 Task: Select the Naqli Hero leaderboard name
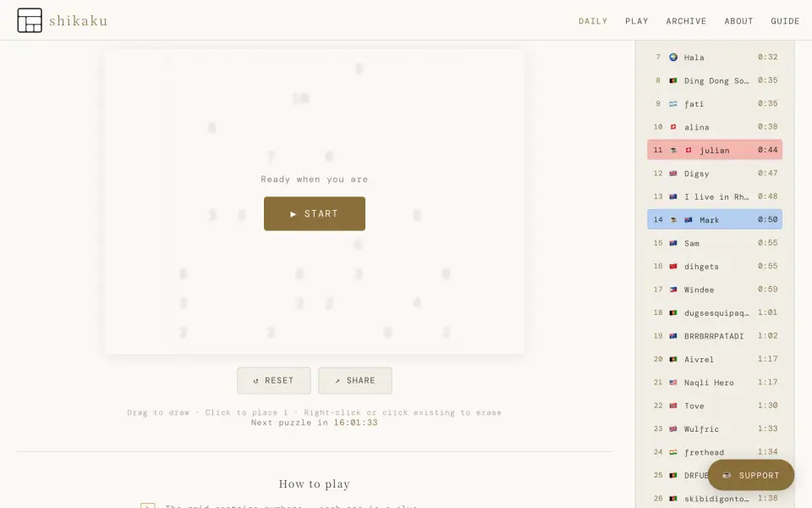(709, 383)
